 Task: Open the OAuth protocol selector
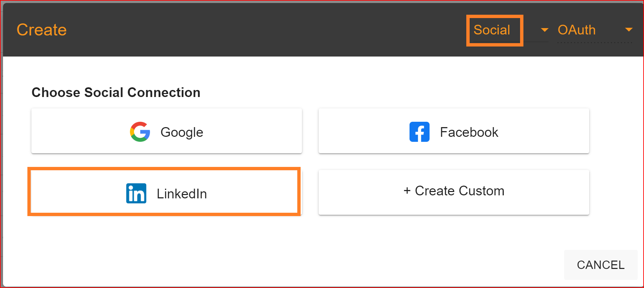[577, 30]
